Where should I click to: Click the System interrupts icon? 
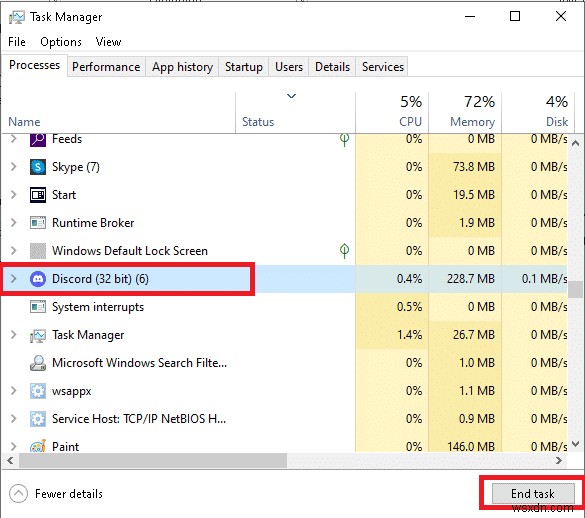tap(38, 307)
